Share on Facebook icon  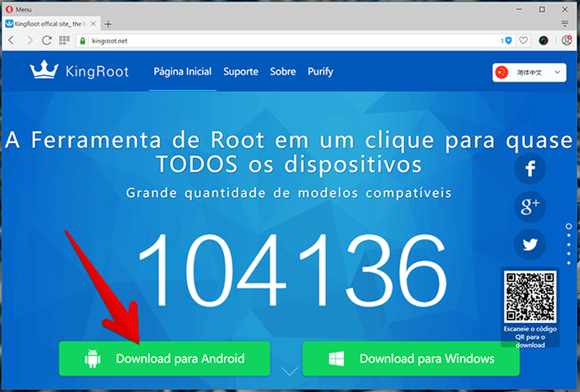(530, 168)
